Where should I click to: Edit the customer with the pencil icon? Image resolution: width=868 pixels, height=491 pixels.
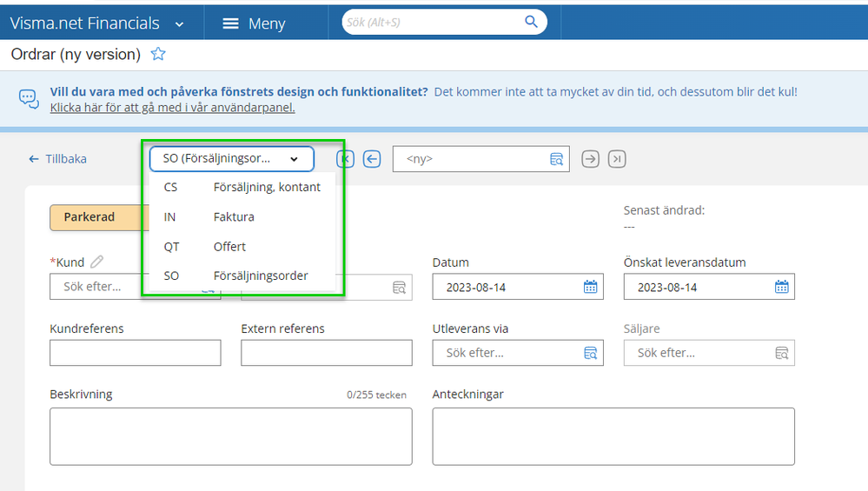(96, 262)
